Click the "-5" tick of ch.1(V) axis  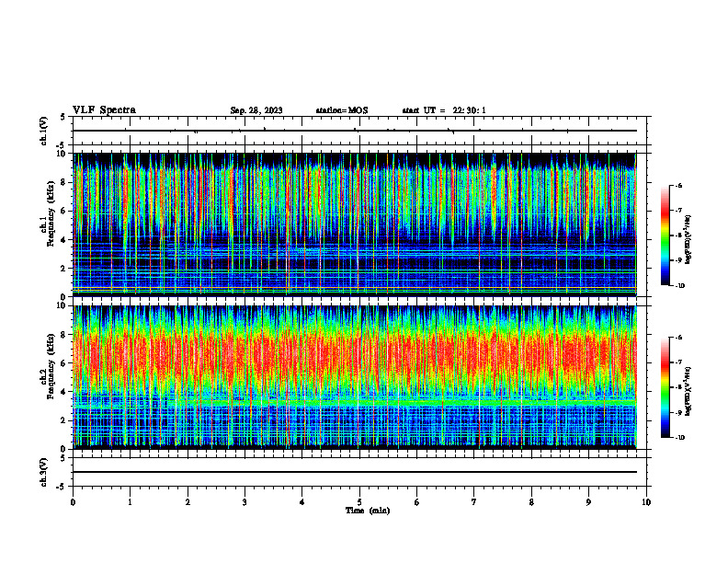click(62, 145)
